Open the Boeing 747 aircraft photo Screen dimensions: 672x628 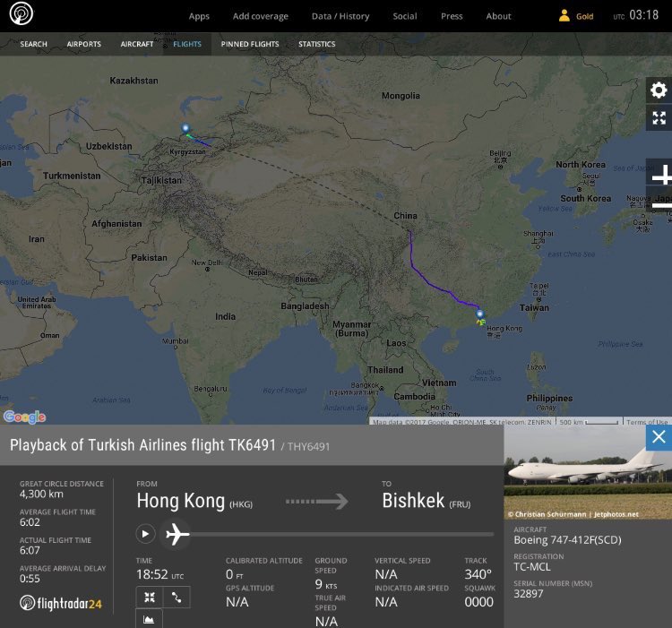click(x=588, y=472)
